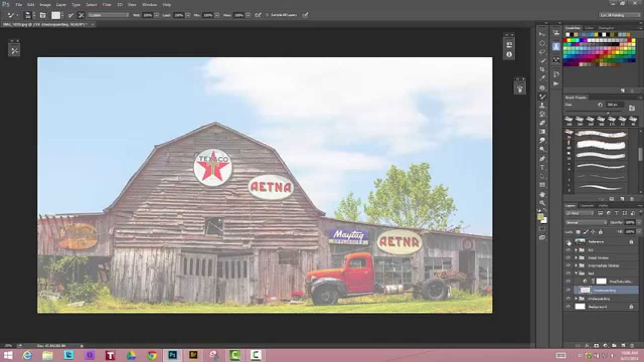Viewport: 644px width, 362px height.
Task: Select the Eyedropper tool
Action: pos(542,77)
